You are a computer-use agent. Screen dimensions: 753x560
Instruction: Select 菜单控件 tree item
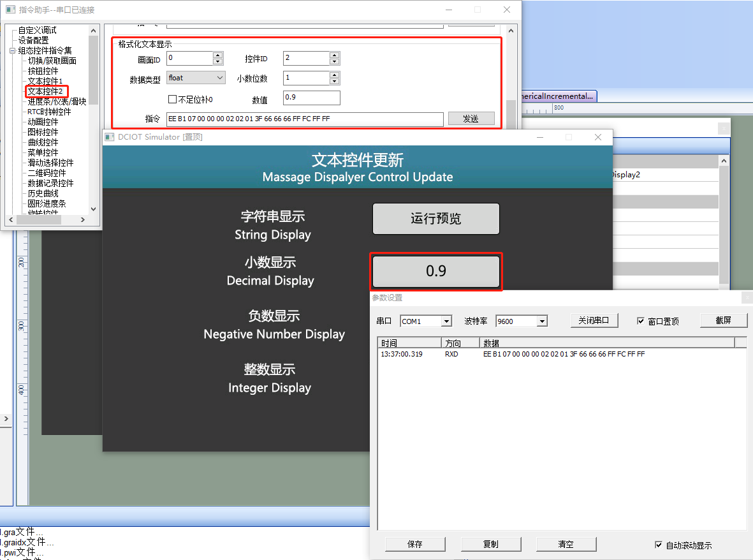(43, 152)
